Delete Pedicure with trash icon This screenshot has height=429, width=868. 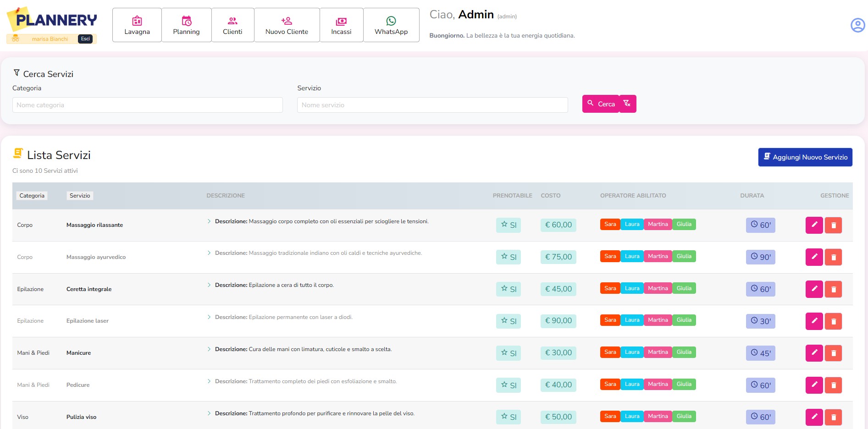coord(834,385)
